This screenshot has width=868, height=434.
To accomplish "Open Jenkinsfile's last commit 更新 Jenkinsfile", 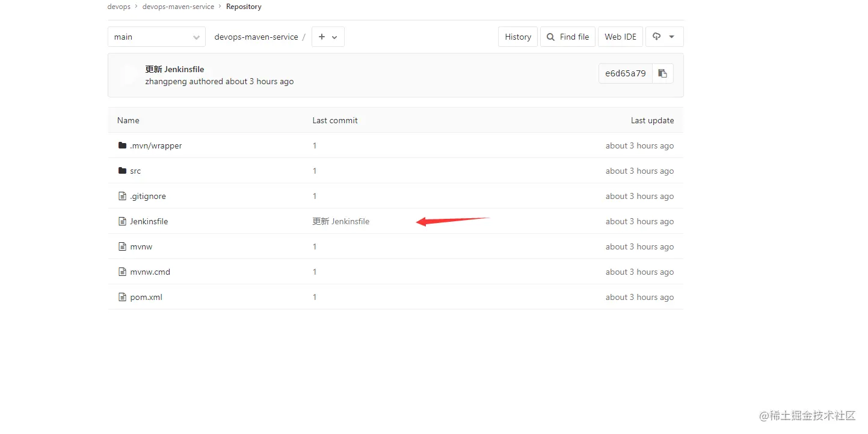I will click(x=341, y=221).
